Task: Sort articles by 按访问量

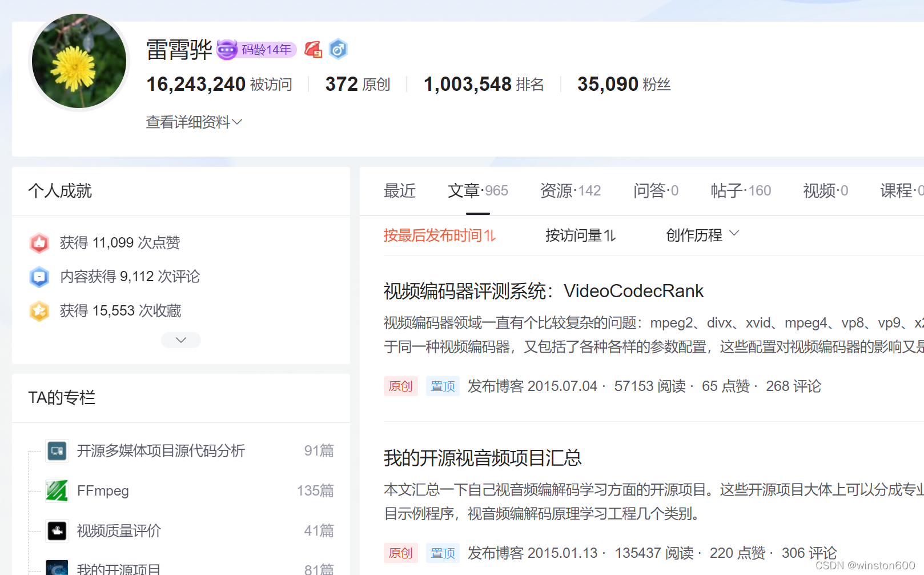Action: (580, 235)
